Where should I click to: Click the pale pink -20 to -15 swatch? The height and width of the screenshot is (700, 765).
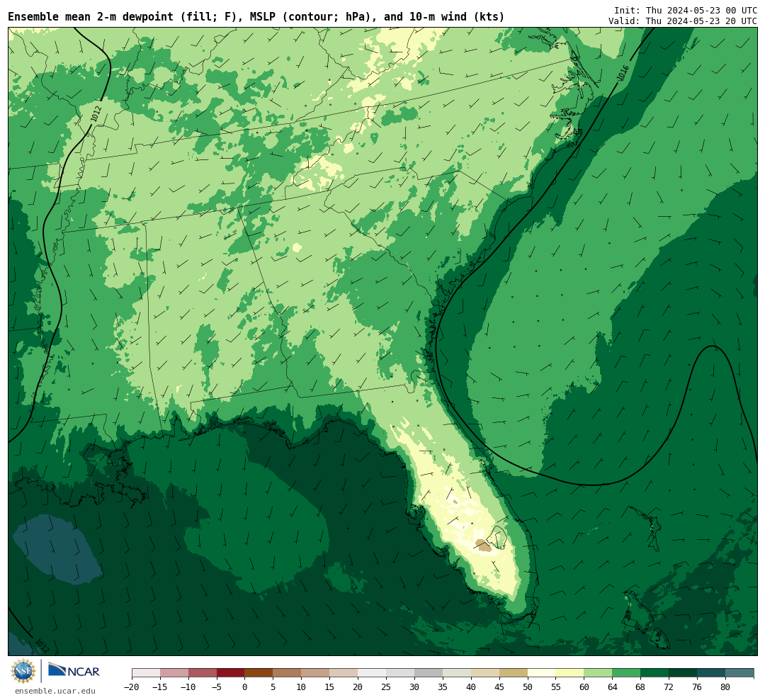pos(146,673)
